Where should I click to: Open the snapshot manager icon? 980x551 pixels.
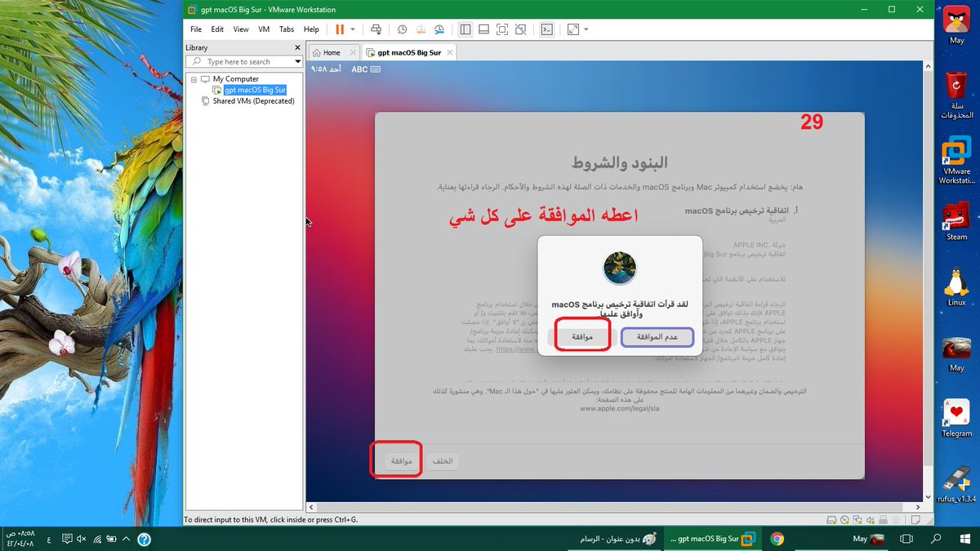(x=439, y=29)
